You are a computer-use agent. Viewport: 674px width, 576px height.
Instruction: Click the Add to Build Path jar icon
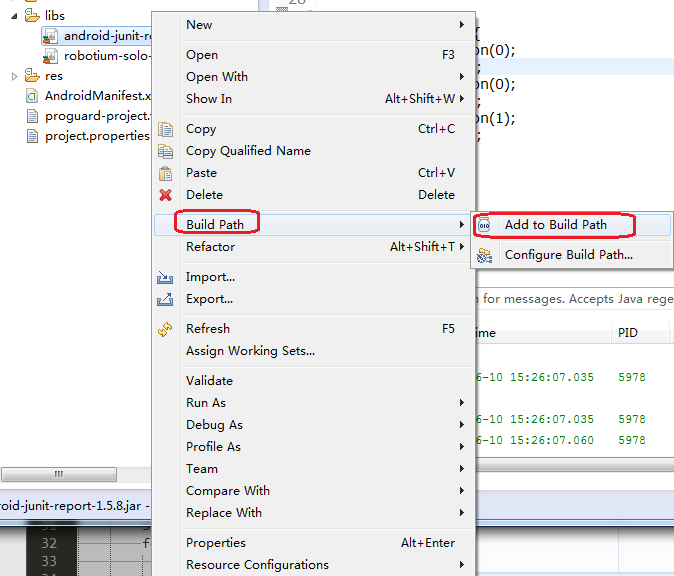(x=484, y=225)
